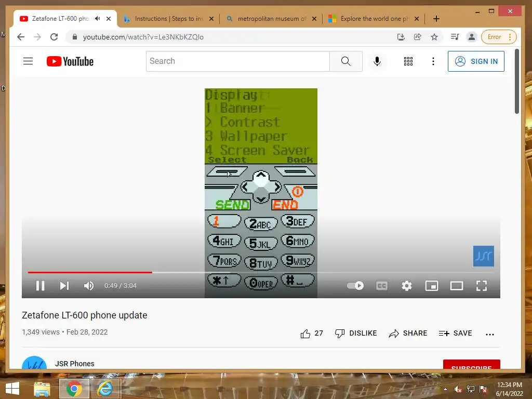Open video settings gear
Image resolution: width=532 pixels, height=399 pixels.
pyautogui.click(x=406, y=286)
